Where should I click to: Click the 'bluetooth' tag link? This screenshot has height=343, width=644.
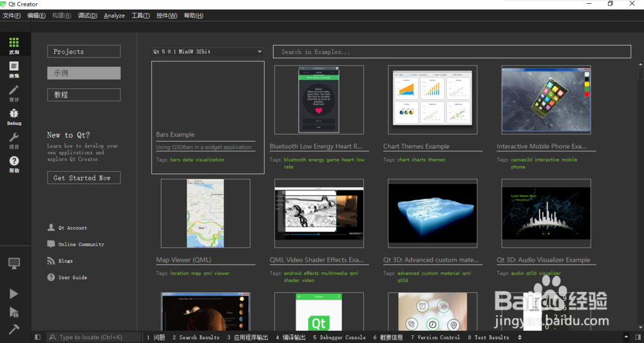295,160
